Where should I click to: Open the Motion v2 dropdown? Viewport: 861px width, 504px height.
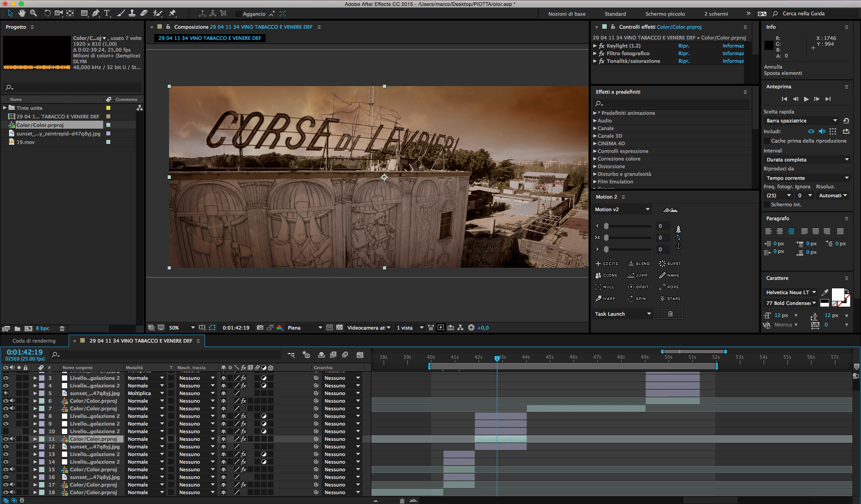[622, 209]
